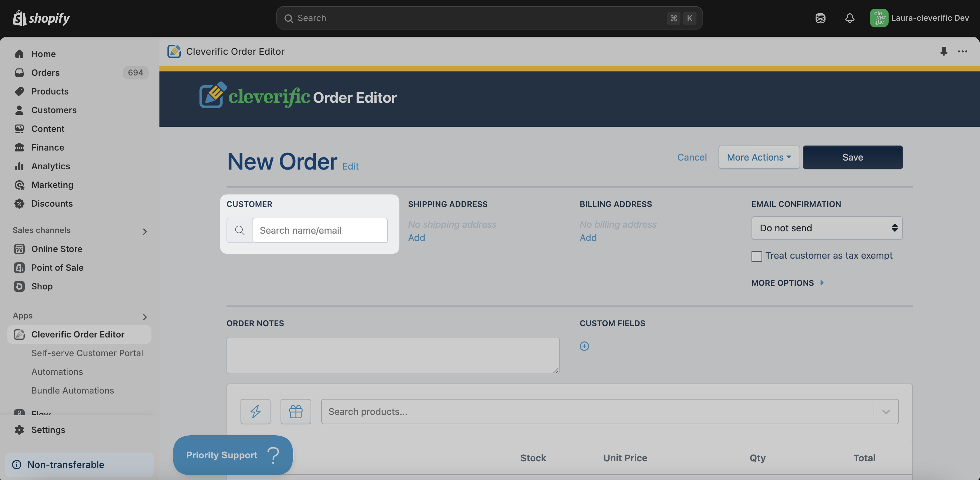This screenshot has height=480, width=980.
Task: Click the gift item icon near product search
Action: 296,412
